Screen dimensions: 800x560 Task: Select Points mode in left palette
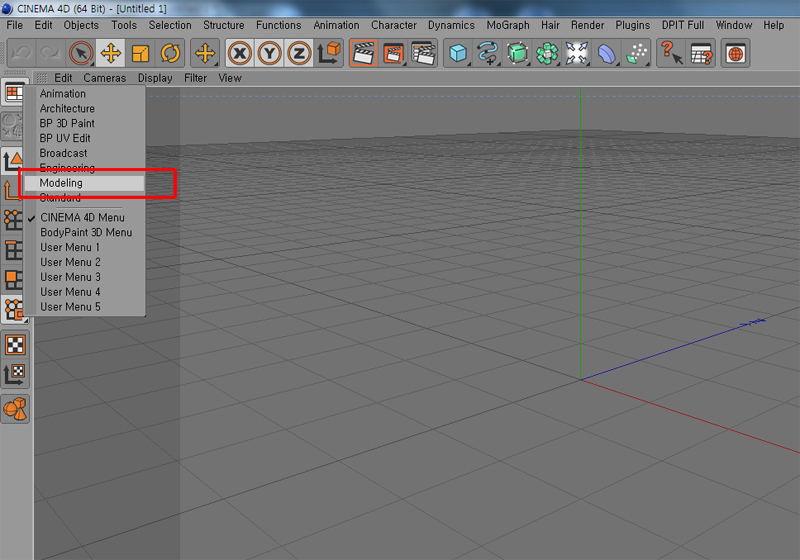click(x=13, y=220)
